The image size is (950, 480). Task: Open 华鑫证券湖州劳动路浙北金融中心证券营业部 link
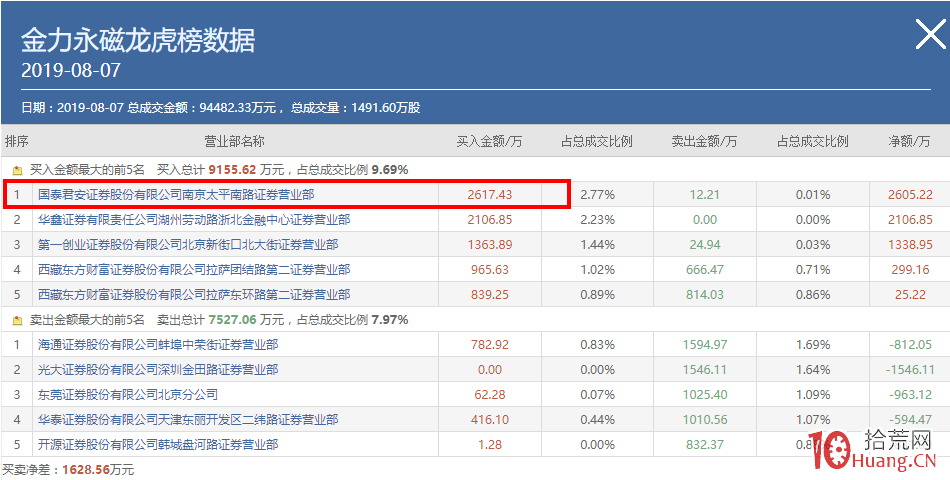(194, 219)
